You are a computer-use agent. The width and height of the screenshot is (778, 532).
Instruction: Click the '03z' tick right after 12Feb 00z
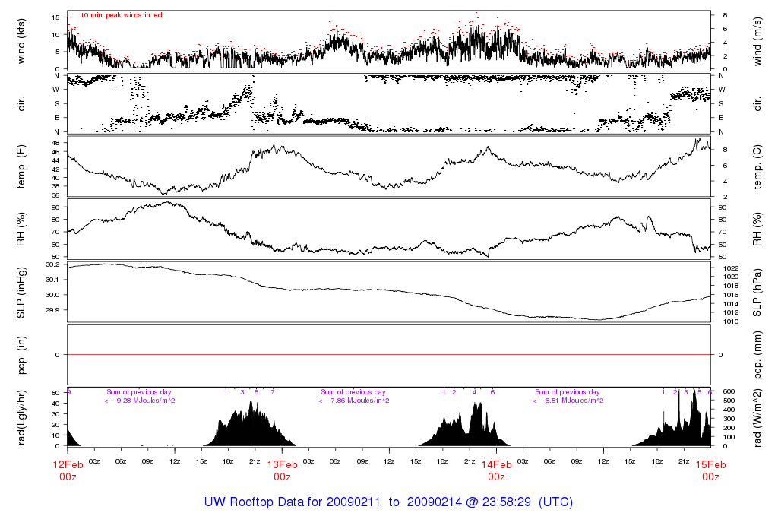coord(94,461)
